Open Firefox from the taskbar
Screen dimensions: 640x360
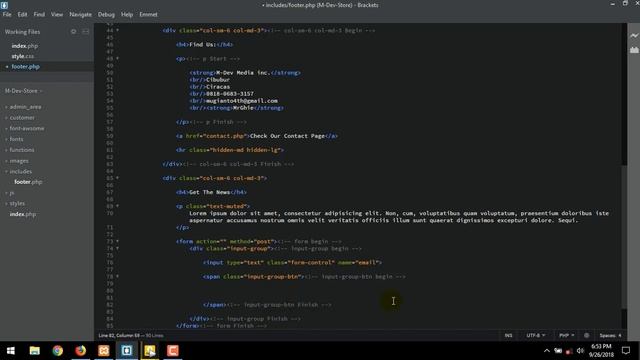80,351
